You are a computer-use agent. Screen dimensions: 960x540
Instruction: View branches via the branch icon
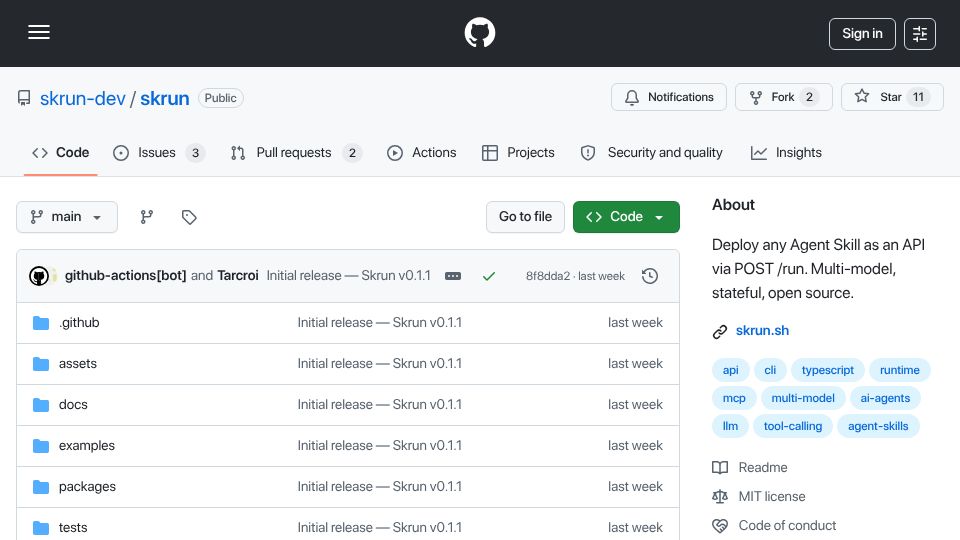pyautogui.click(x=146, y=217)
